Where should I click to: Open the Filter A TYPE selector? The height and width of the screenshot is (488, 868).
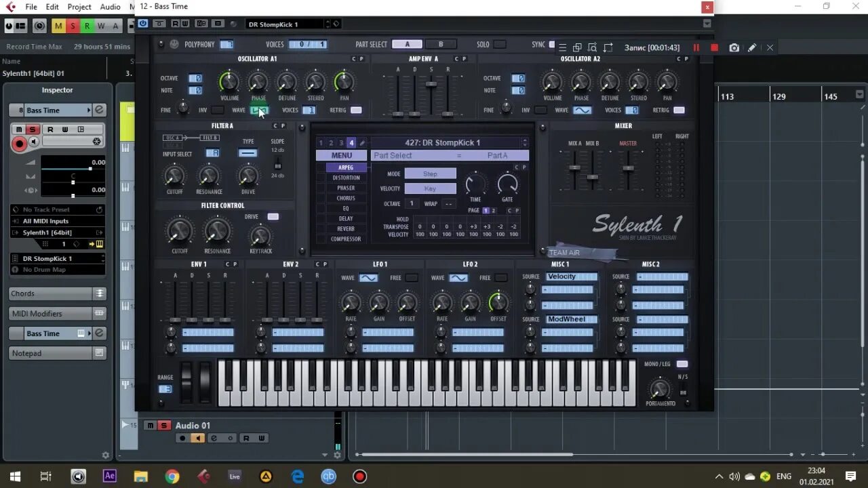click(248, 153)
